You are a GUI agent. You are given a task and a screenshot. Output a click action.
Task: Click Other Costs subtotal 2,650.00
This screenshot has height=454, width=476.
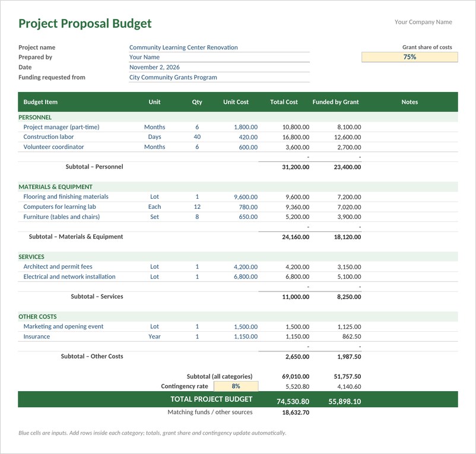[x=297, y=357]
